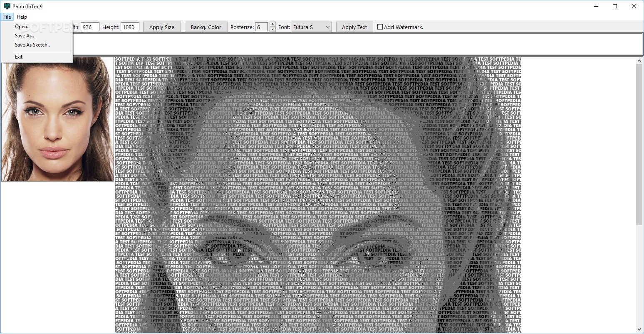Screen dimensions: 644x334
Task: Click the vertical scrollbar thumb
Action: (x=639, y=144)
